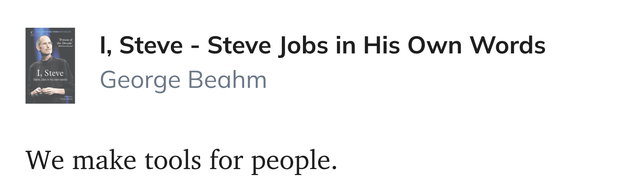Open author George Beahm's page
The width and height of the screenshot is (644, 187).
tap(184, 80)
